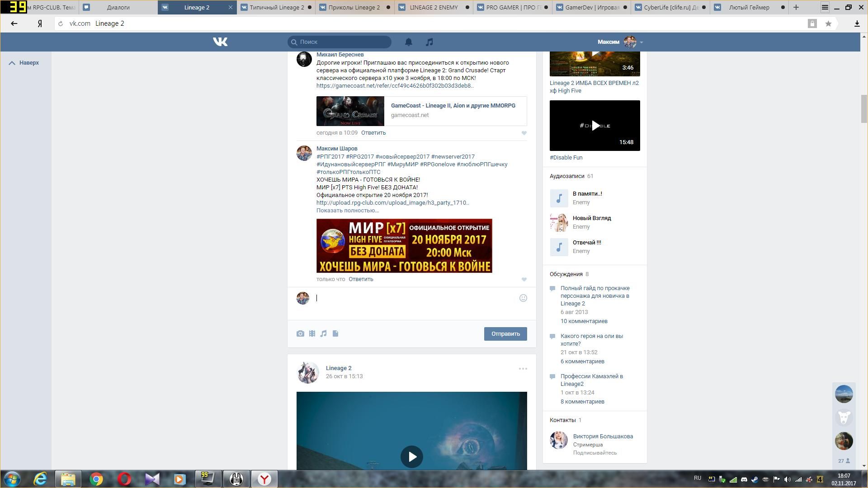Screen dimensions: 868x488
Task: Open emoji picker in comment field
Action: coord(523,298)
